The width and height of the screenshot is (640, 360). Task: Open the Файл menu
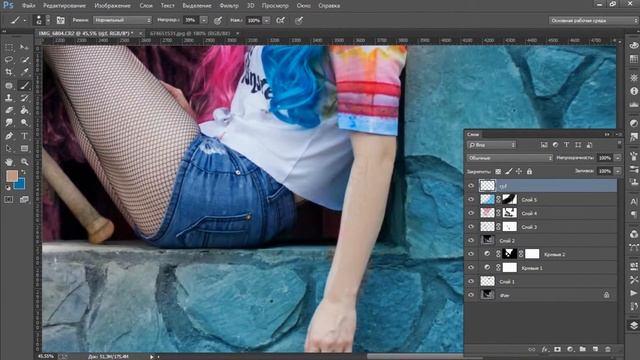pyautogui.click(x=28, y=6)
